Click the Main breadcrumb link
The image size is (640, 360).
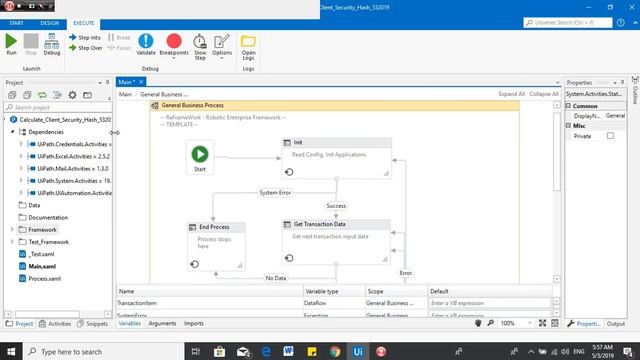pyautogui.click(x=125, y=94)
